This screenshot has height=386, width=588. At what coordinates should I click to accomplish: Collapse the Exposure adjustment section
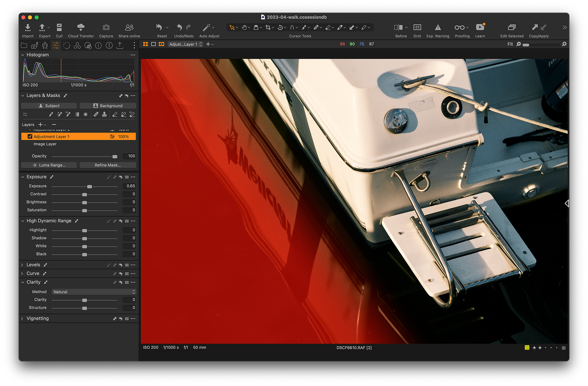[x=22, y=177]
